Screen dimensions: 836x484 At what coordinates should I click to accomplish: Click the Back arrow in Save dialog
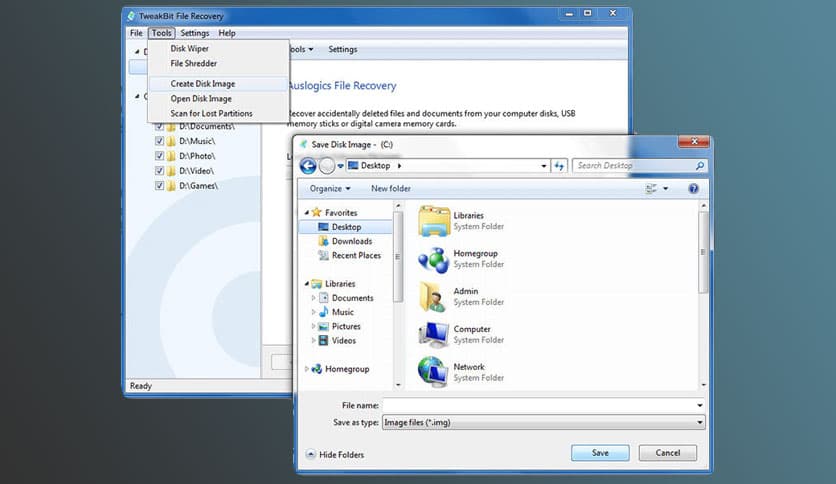(x=308, y=166)
